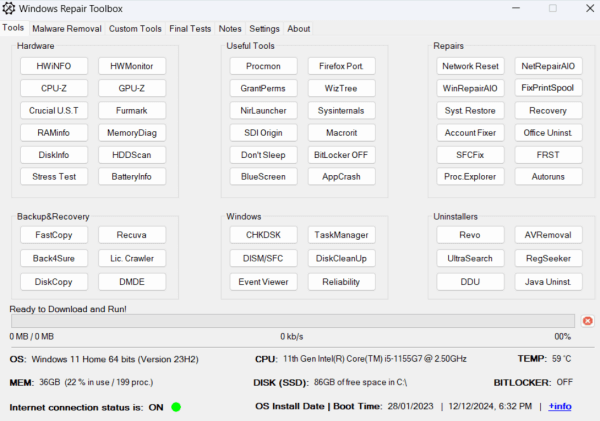Open Firefox Port.
The height and width of the screenshot is (421, 600).
tap(342, 66)
